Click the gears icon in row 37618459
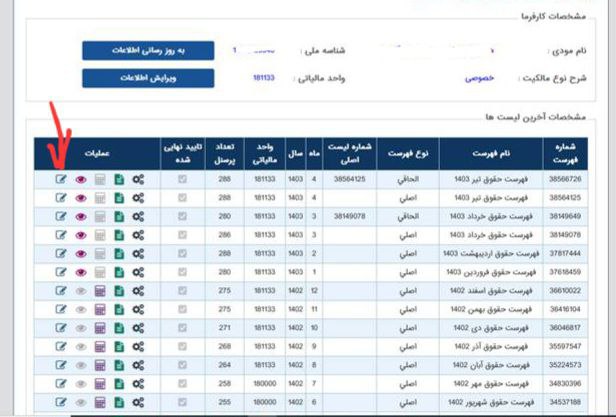The width and height of the screenshot is (616, 417). 138,272
